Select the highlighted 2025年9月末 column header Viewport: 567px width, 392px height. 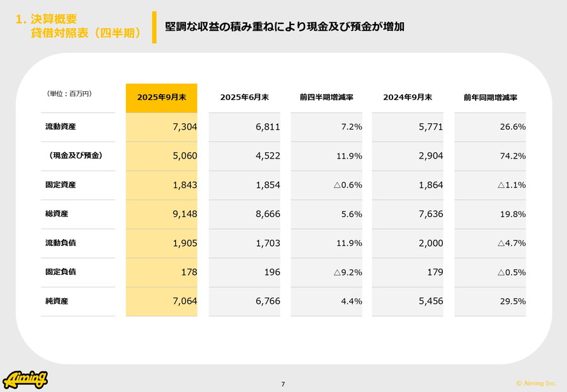tap(161, 98)
